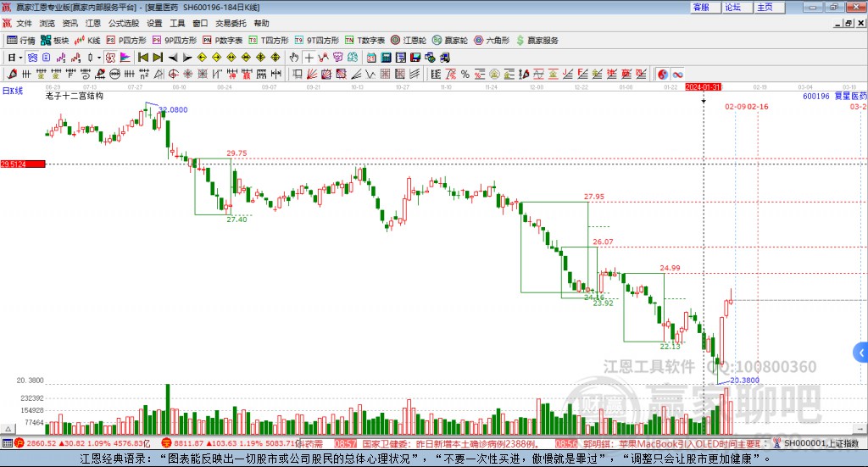Viewport: 868px width, 467px height.
Task: Click the 客服 customer service button
Action: [x=704, y=7]
